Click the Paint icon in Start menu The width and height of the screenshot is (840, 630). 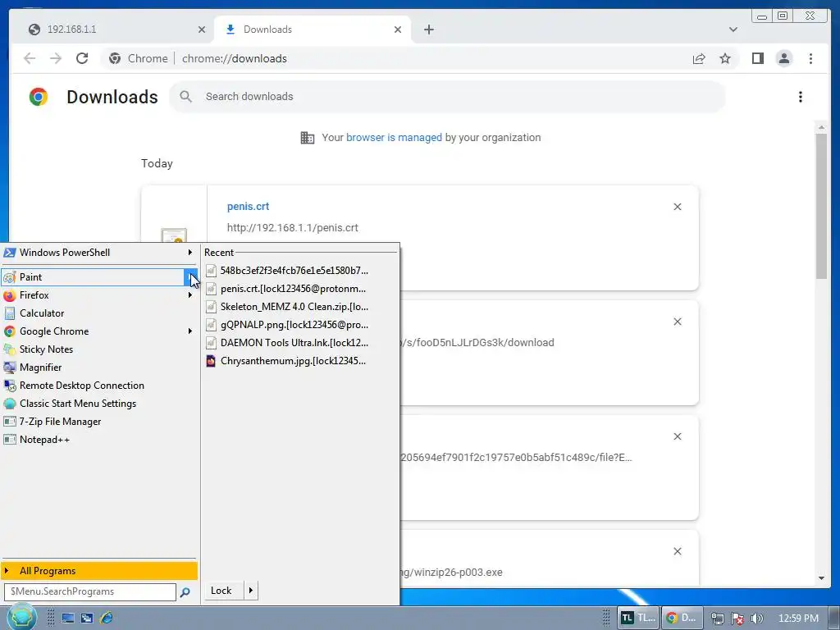(x=10, y=277)
